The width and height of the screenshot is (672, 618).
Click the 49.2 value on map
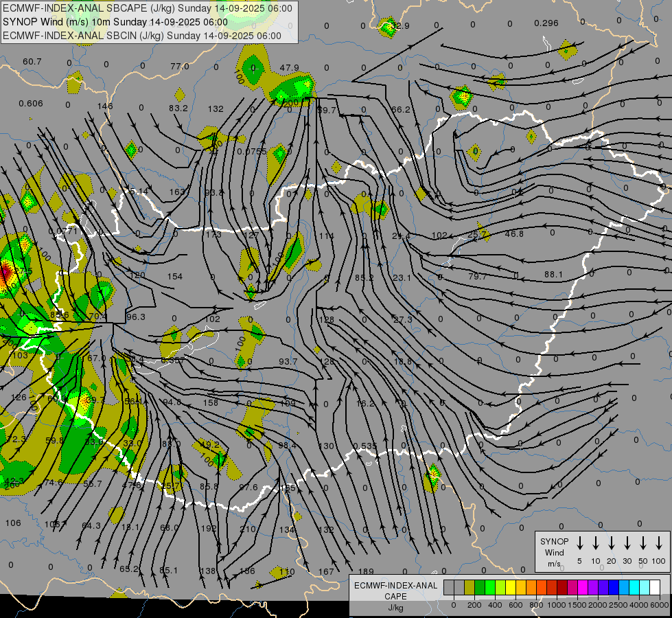210,444
